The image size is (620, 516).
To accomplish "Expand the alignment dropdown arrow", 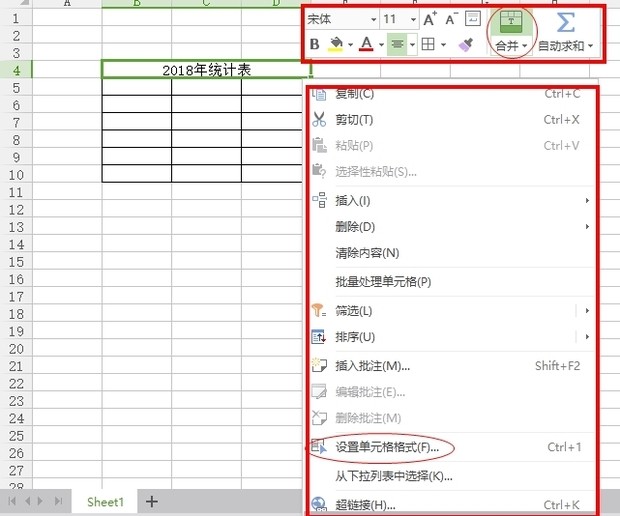I will click(x=412, y=45).
